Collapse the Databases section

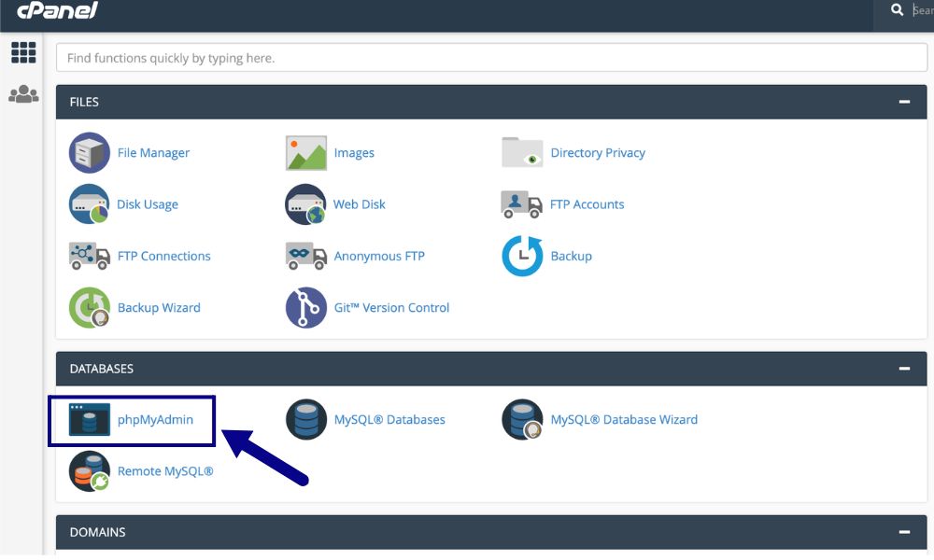904,369
